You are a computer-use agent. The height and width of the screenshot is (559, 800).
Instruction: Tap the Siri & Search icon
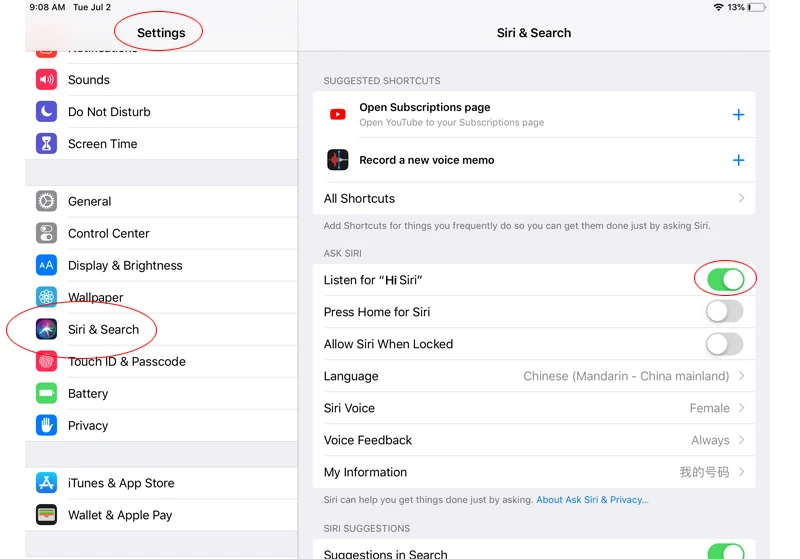pos(46,329)
